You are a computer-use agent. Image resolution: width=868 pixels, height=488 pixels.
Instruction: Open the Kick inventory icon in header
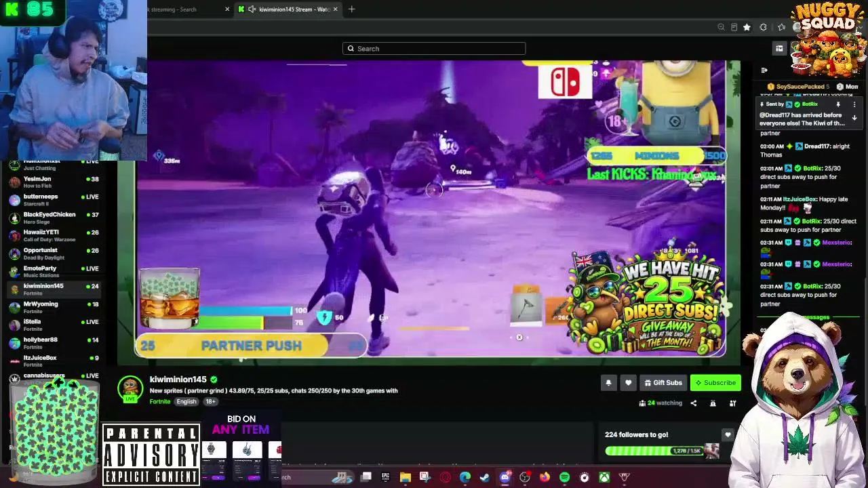[779, 48]
